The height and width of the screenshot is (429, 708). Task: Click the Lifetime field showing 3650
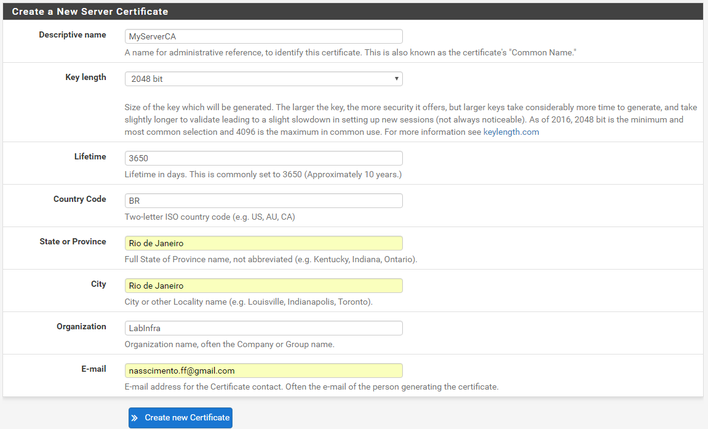(264, 159)
